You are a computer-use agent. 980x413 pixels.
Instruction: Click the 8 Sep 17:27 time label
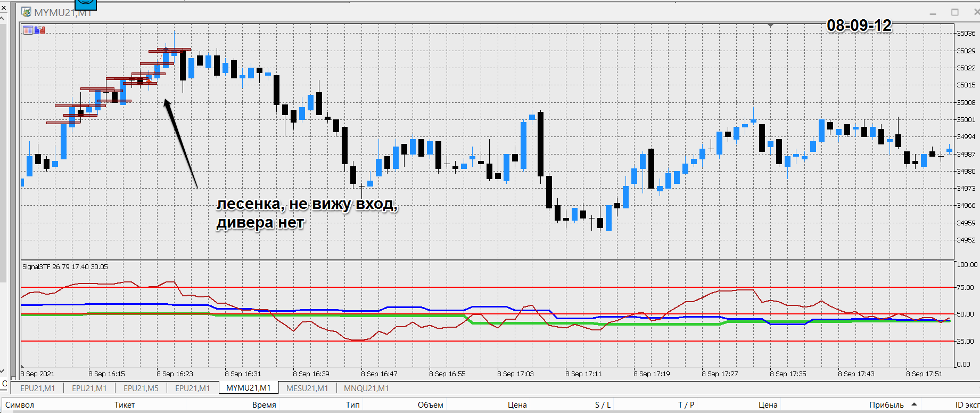(720, 374)
